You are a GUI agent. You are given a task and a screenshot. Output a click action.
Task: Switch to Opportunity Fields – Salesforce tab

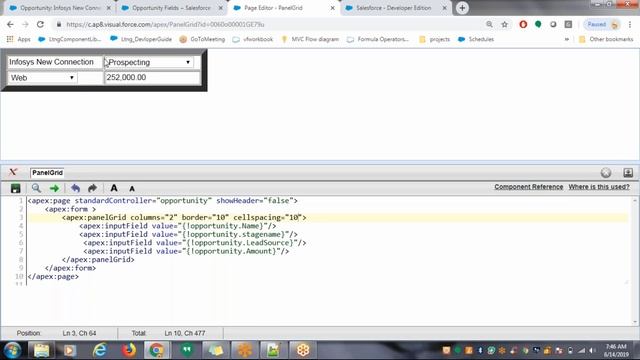[171, 8]
